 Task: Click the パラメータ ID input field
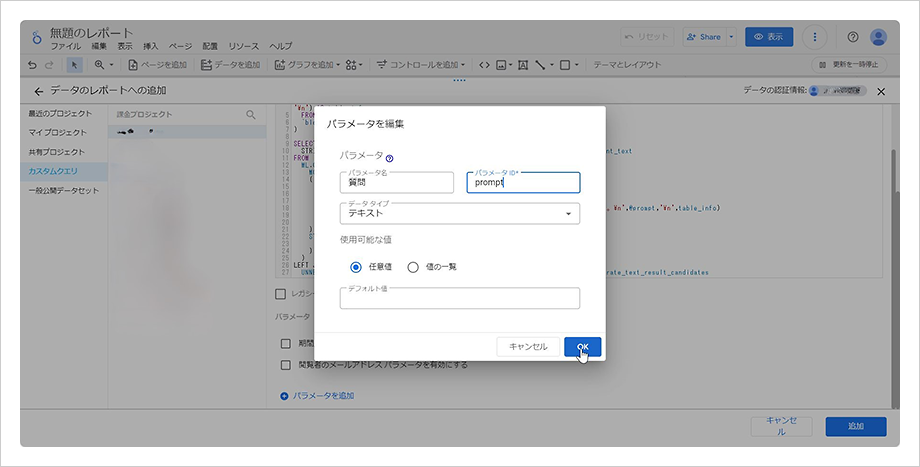point(523,182)
